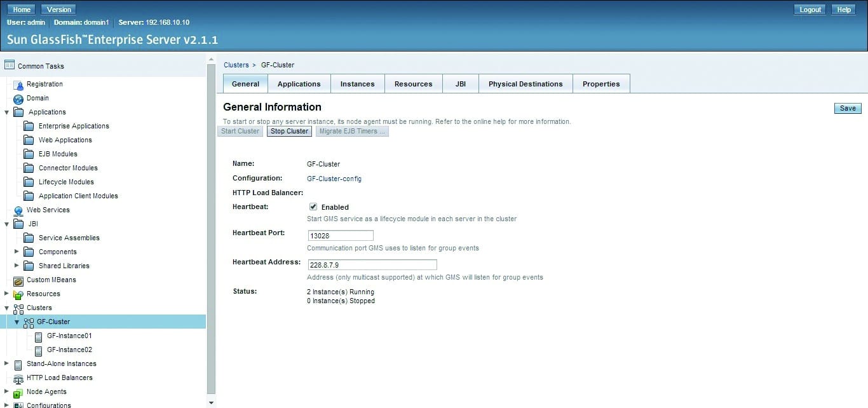868x408 pixels.
Task: Open the EJB Modules folder icon
Action: (29, 154)
